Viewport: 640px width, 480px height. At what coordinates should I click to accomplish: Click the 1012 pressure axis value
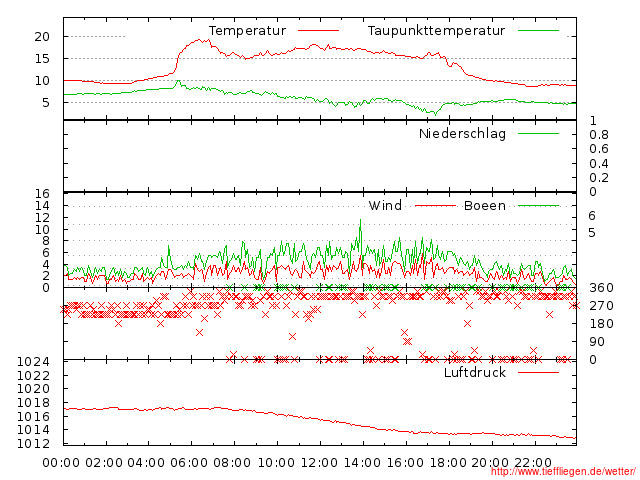point(33,443)
